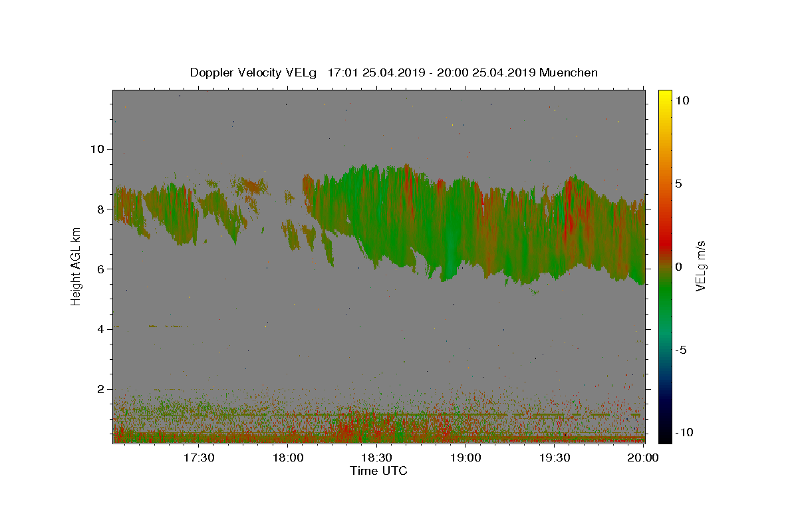Viewport: 798px width, 532px height.
Task: Click the 8 km height tick label
Action: (102, 209)
